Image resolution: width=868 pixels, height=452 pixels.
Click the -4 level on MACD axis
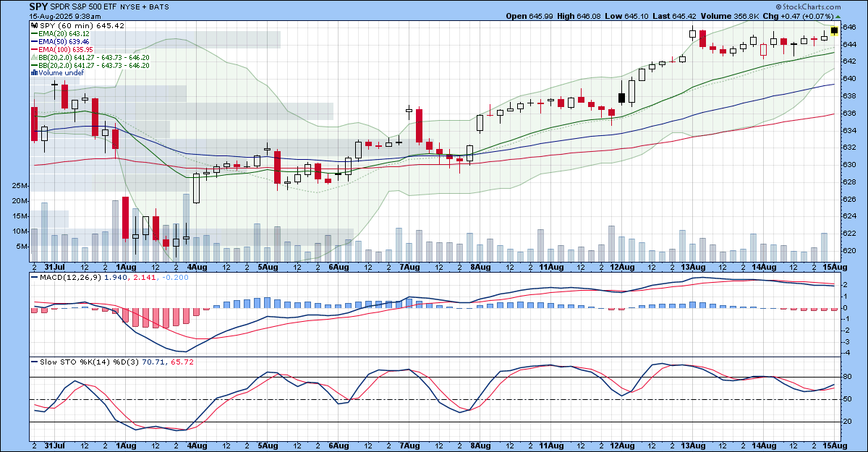coord(848,353)
